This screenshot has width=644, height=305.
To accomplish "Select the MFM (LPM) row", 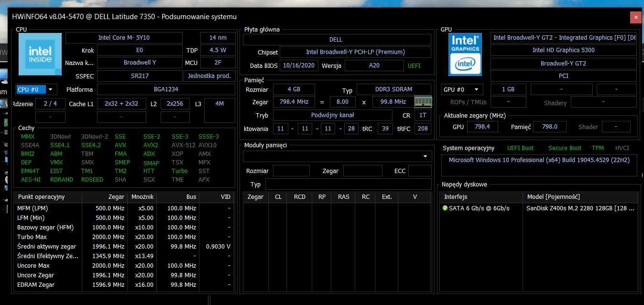I will click(124, 208).
